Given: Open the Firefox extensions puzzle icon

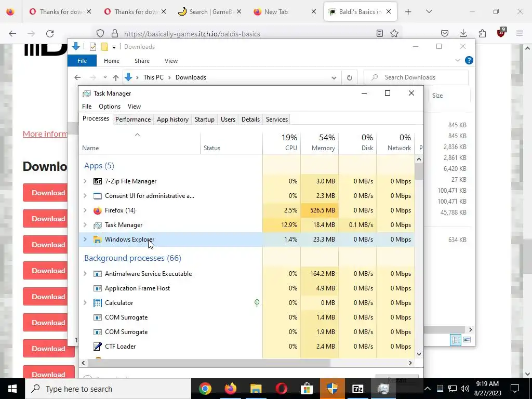Looking at the screenshot, I should (x=482, y=33).
